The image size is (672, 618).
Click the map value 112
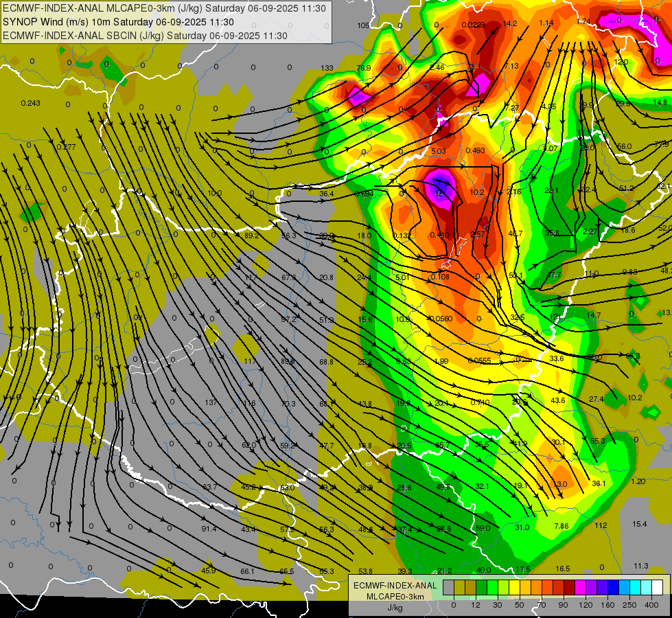click(601, 525)
